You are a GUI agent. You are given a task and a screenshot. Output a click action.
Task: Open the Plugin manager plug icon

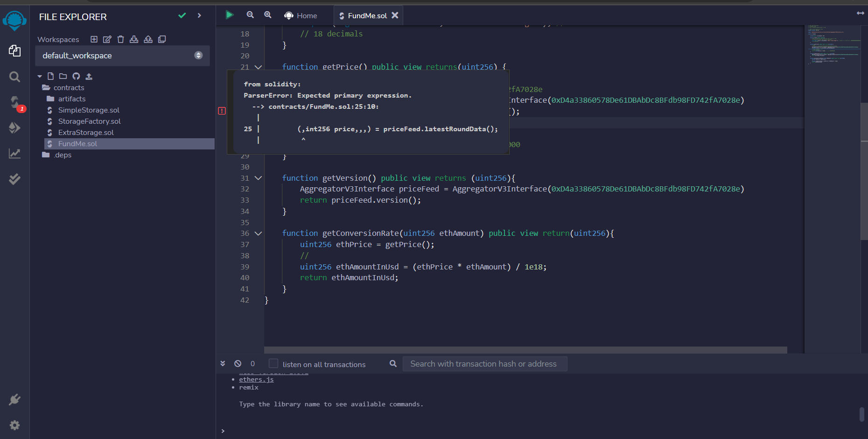click(x=14, y=400)
